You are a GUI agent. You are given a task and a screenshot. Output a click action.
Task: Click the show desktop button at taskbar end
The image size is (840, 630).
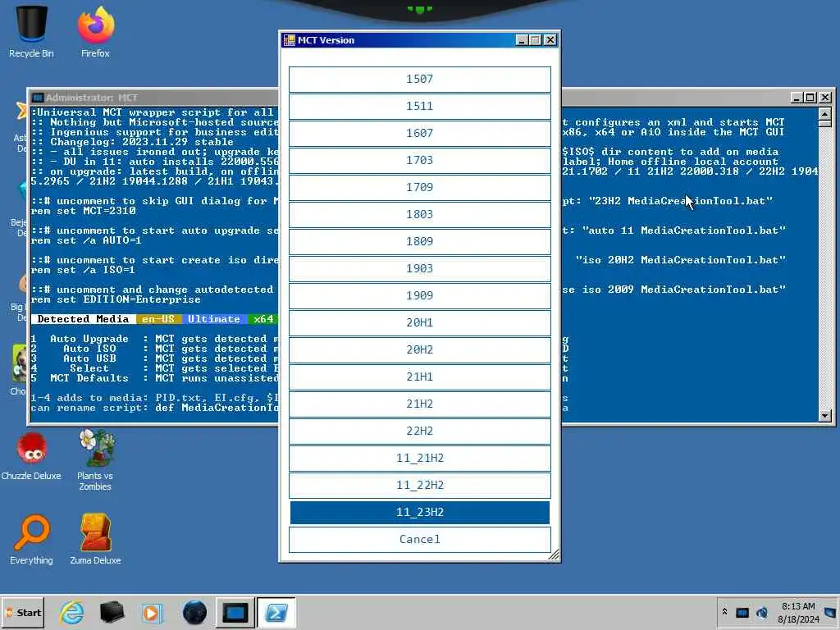[832, 612]
